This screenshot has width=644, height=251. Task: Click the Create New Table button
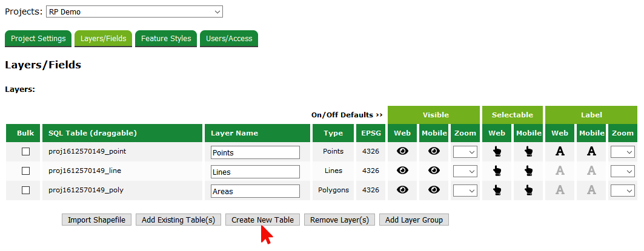click(262, 220)
